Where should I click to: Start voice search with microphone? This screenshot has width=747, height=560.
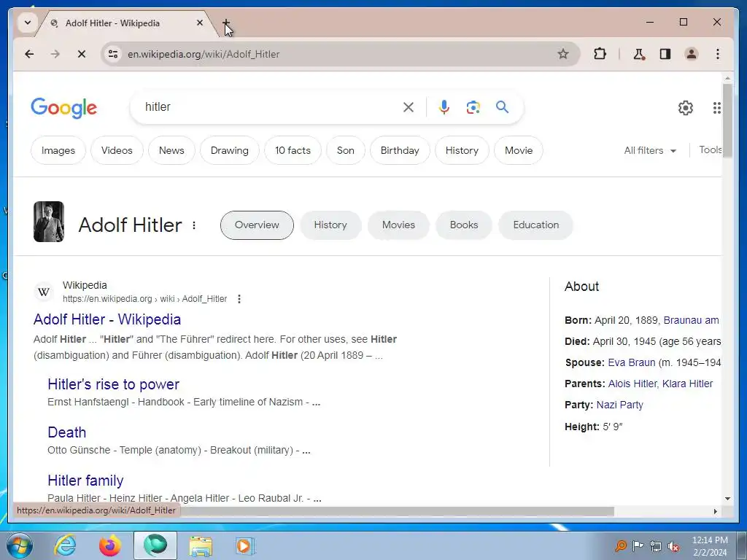[444, 107]
